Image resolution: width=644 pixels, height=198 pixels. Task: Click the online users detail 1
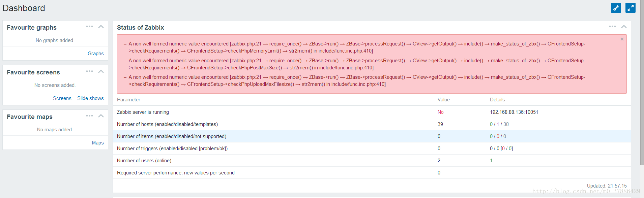pyautogui.click(x=491, y=161)
